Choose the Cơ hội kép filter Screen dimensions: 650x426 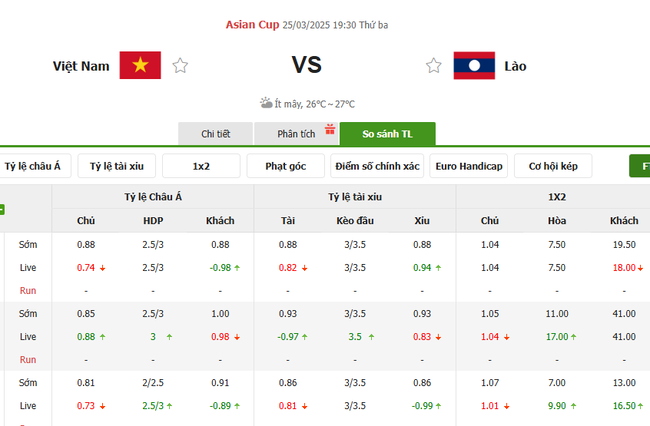(x=553, y=166)
